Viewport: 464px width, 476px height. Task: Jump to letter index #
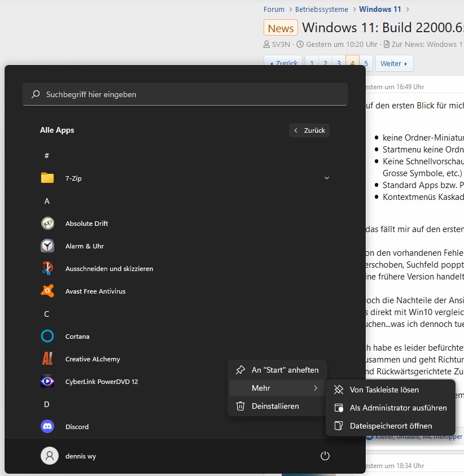click(x=47, y=155)
